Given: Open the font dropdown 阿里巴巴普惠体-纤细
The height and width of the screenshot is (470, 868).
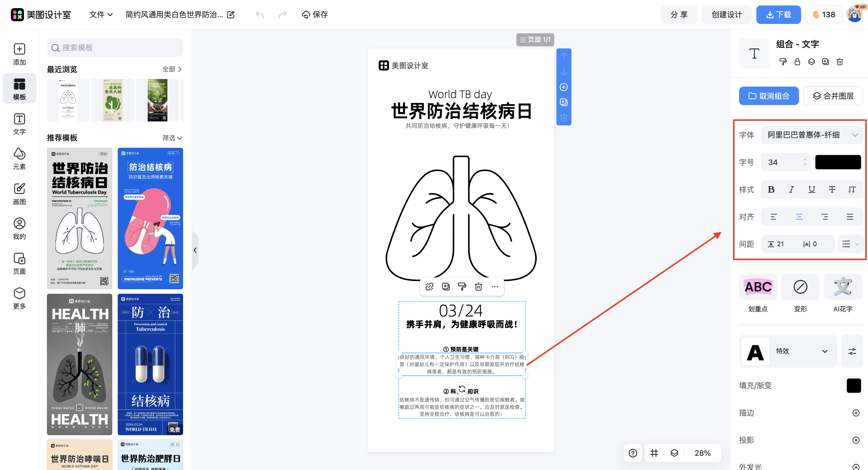Looking at the screenshot, I should [x=812, y=134].
